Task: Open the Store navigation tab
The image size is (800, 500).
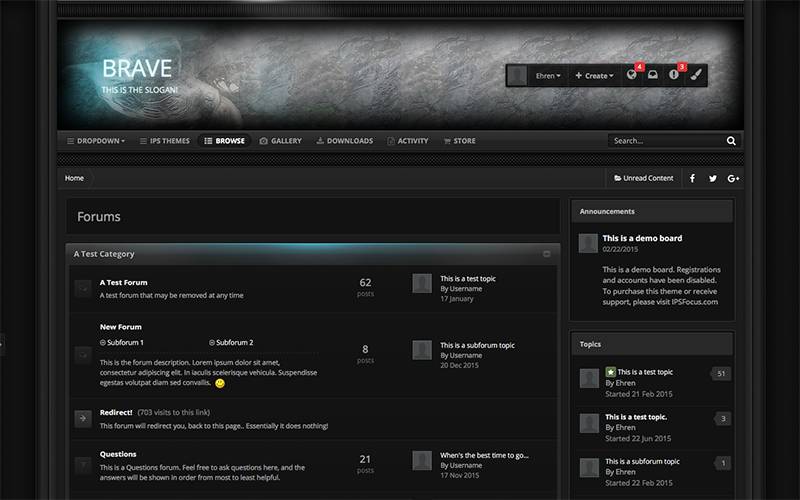Action: (459, 141)
